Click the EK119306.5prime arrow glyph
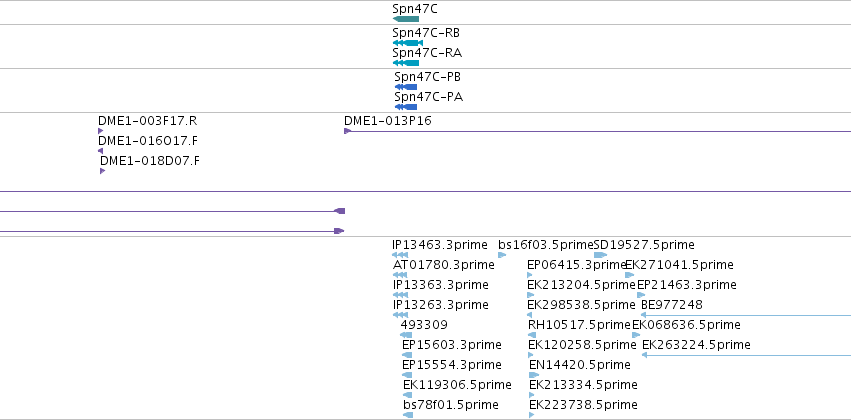The image size is (851, 420). click(408, 395)
